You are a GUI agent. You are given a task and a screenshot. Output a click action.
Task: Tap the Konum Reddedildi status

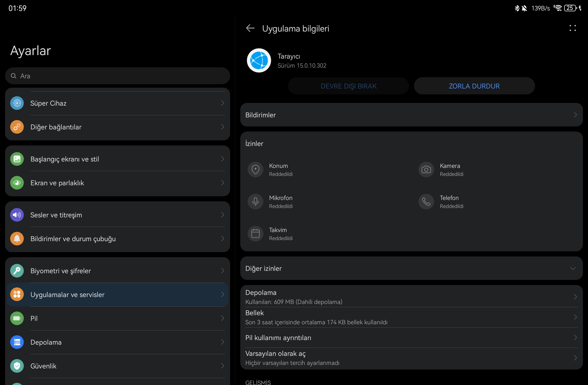click(281, 174)
